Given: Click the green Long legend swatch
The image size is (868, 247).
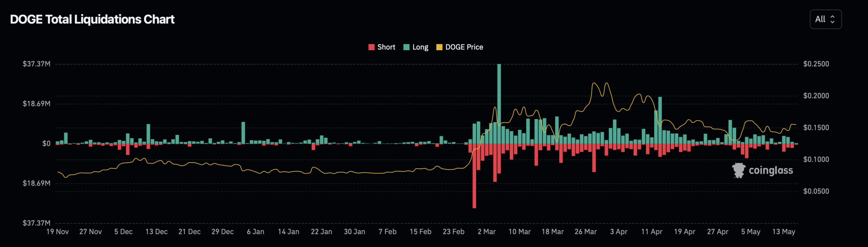Looking at the screenshot, I should click(406, 47).
